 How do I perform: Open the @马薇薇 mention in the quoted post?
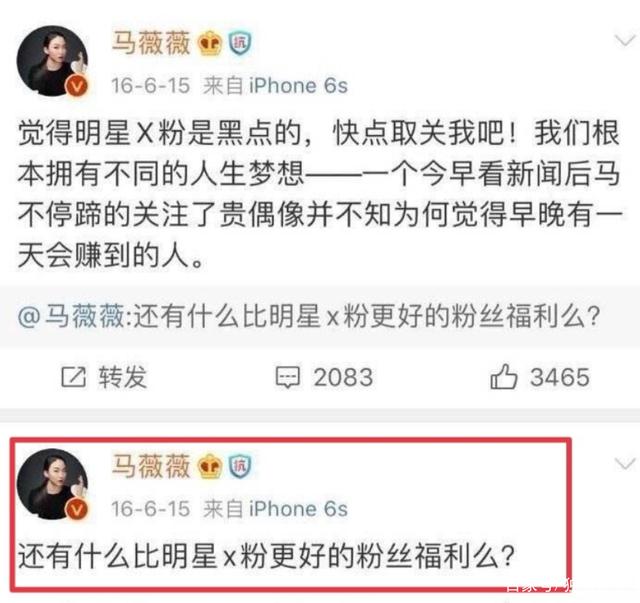pos(71,316)
